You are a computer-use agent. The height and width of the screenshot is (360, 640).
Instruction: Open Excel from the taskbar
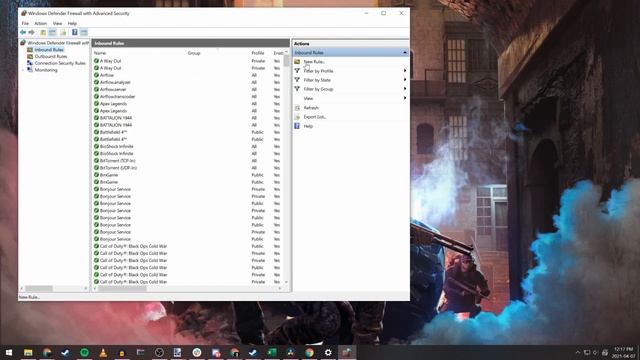[272, 352]
